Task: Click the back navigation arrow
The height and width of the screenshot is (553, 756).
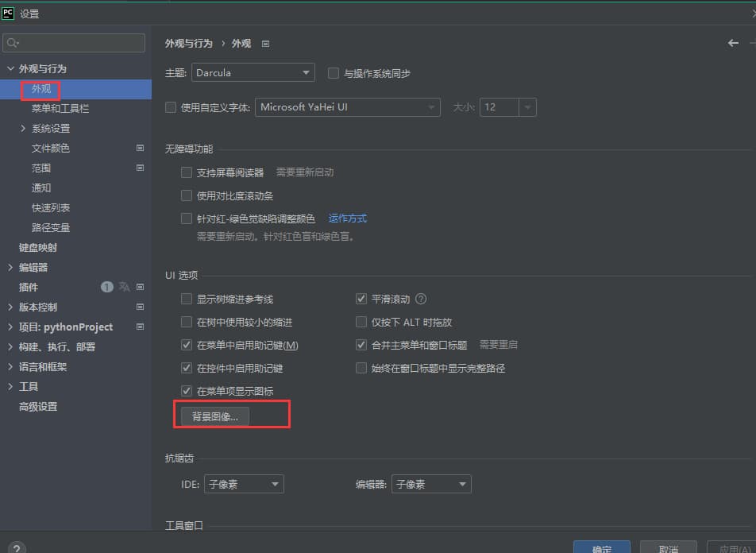Action: pyautogui.click(x=733, y=43)
